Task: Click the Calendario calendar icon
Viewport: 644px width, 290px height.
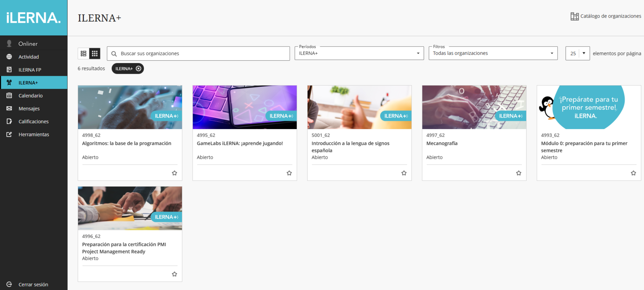Action: (x=9, y=96)
